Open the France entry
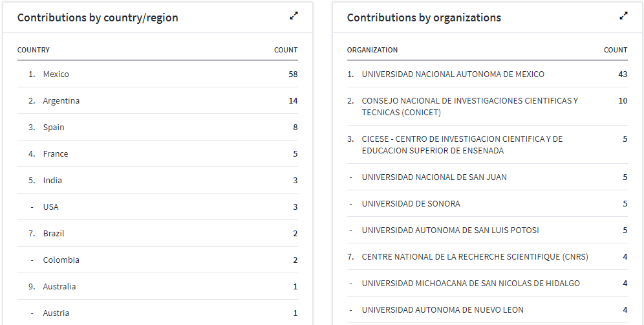This screenshot has width=644, height=325. [56, 154]
